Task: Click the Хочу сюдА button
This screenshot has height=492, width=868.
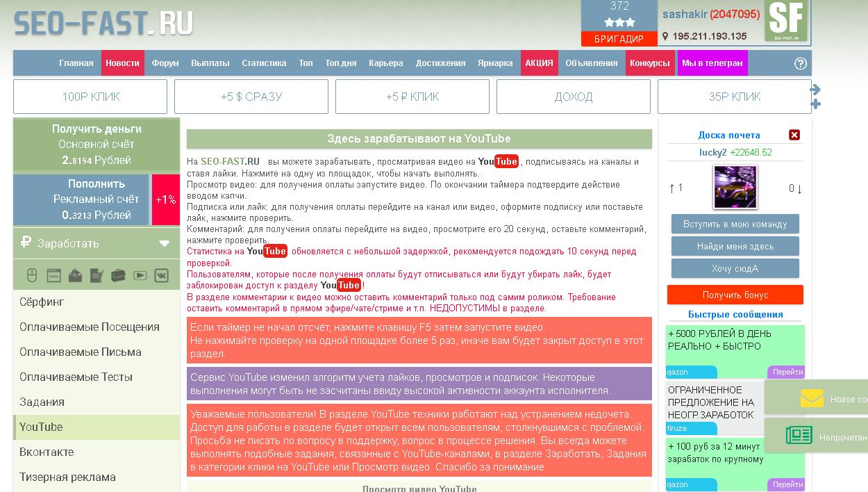Action: (x=735, y=268)
